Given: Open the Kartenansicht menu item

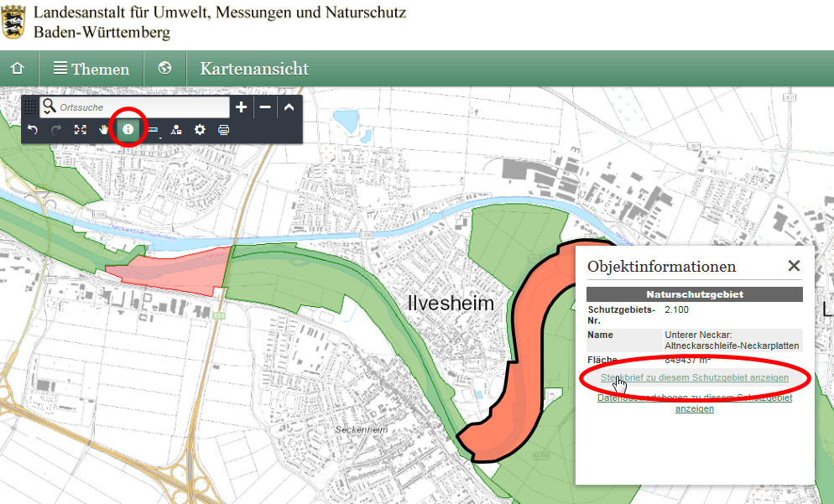Looking at the screenshot, I should (x=254, y=69).
